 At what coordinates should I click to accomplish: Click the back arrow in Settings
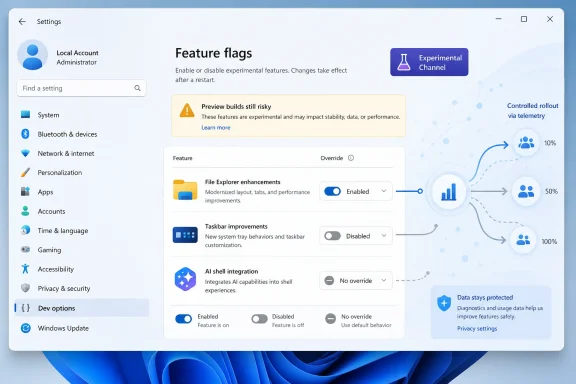(22, 22)
